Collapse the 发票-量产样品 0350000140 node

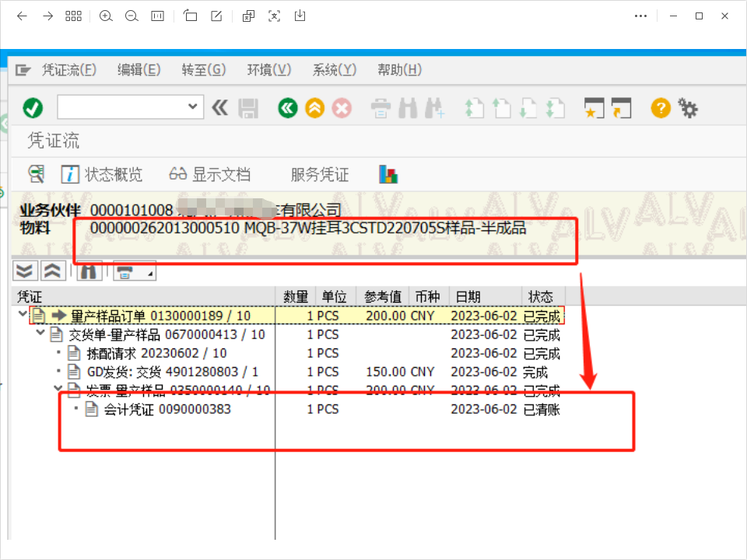58,389
